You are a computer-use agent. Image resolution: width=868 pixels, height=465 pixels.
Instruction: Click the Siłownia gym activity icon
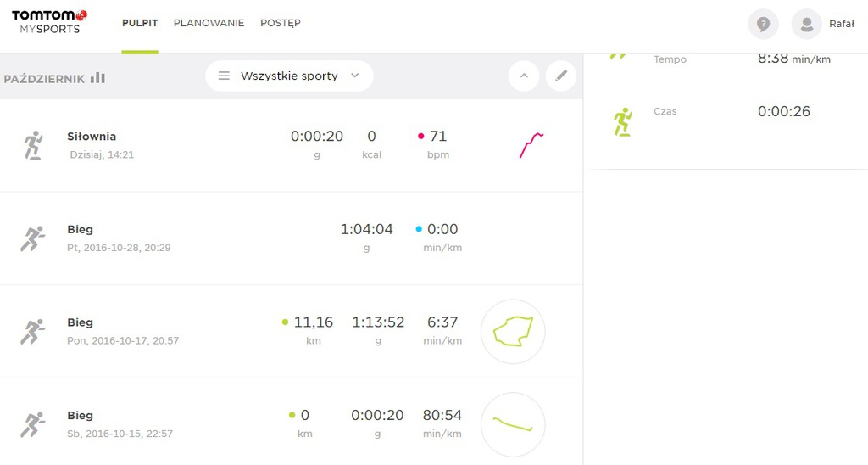33,145
